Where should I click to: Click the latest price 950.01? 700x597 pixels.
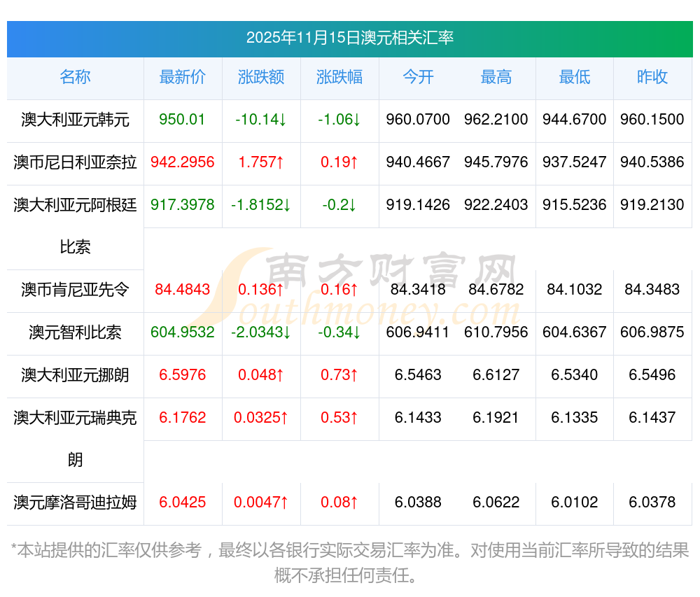click(x=182, y=120)
